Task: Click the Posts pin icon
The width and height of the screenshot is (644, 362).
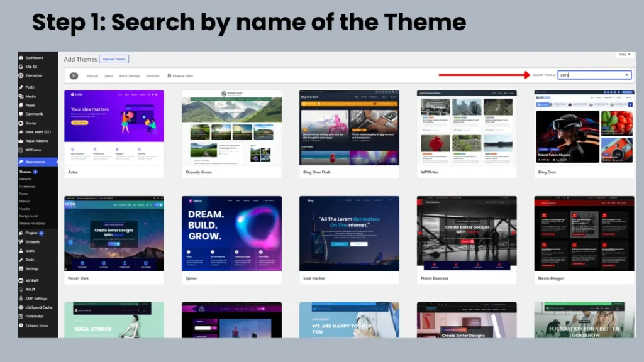Action: pos(21,87)
